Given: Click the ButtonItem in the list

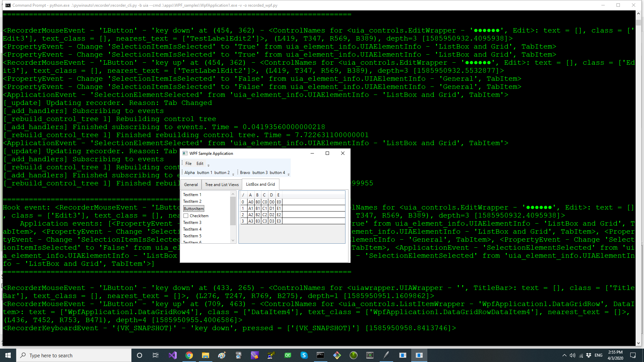Looking at the screenshot, I should point(194,209).
